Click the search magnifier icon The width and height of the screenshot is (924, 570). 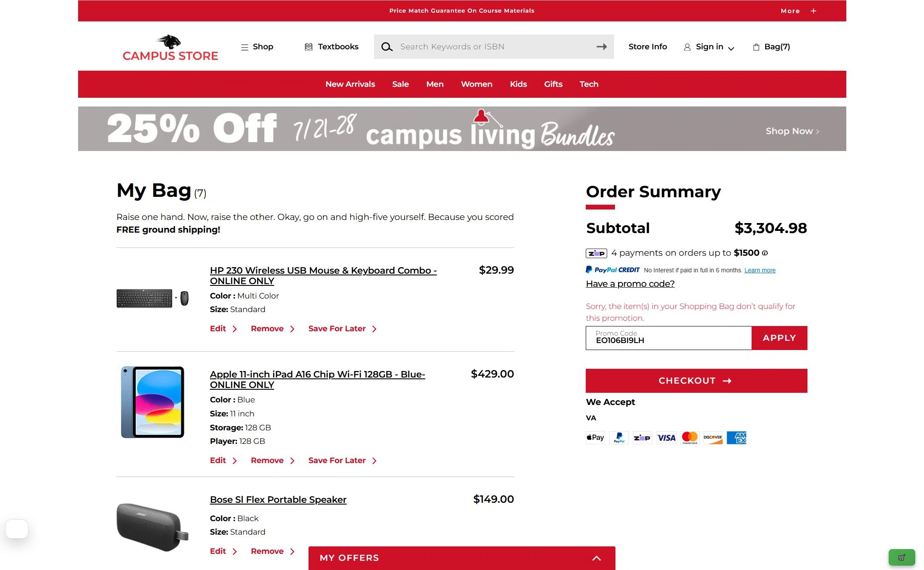pyautogui.click(x=387, y=47)
